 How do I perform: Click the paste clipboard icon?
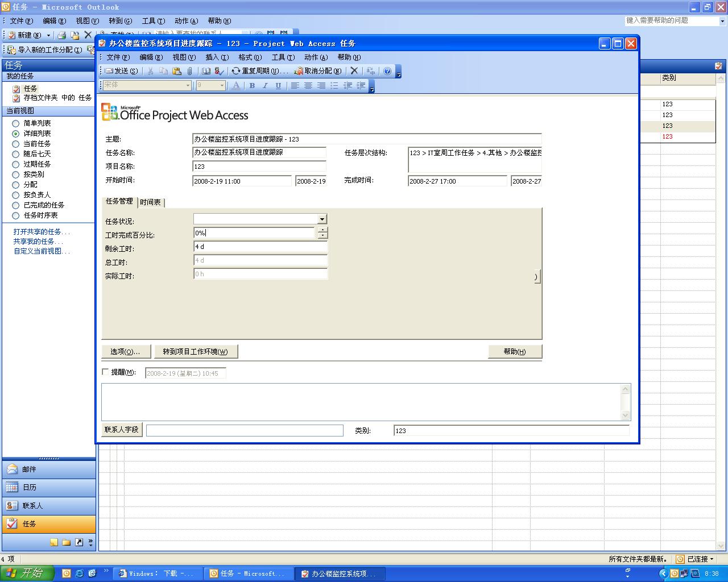pos(177,71)
